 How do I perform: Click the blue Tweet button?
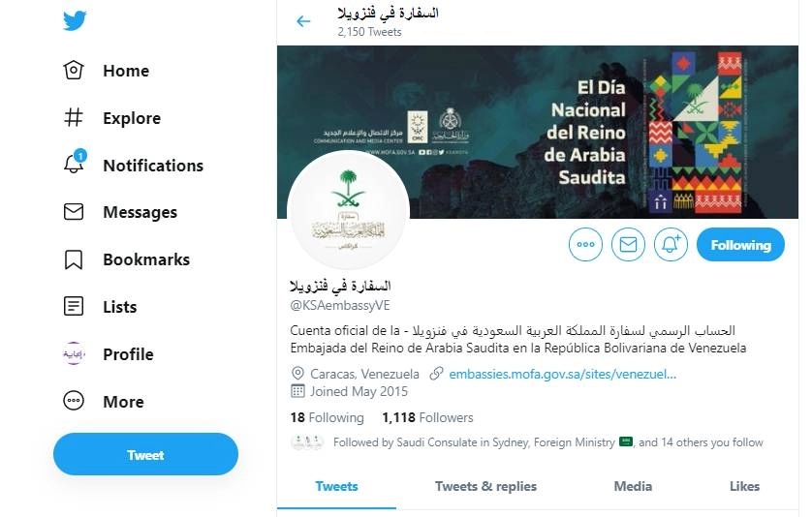pyautogui.click(x=145, y=454)
